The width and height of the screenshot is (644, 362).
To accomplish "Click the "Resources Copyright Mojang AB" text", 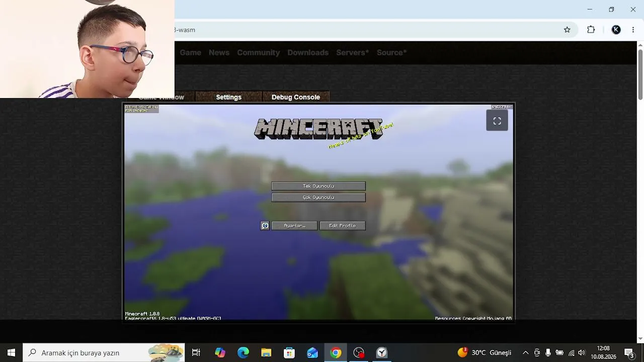I will coord(473,318).
